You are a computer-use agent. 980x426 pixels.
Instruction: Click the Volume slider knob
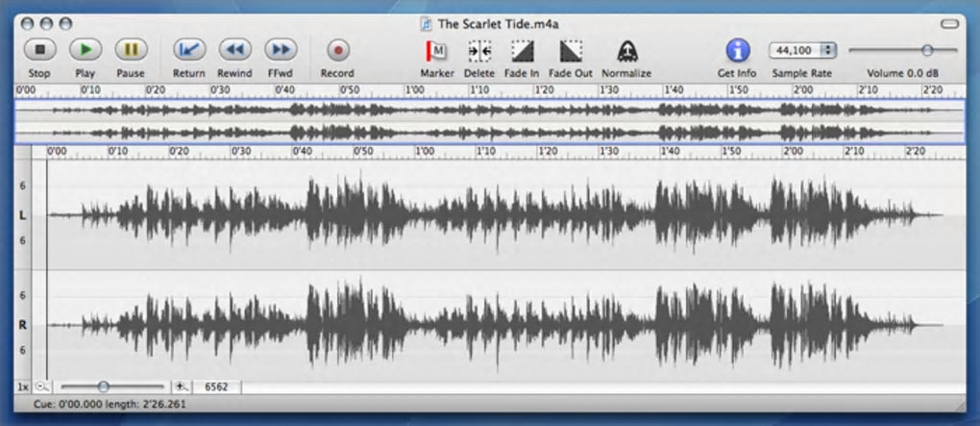[x=927, y=49]
